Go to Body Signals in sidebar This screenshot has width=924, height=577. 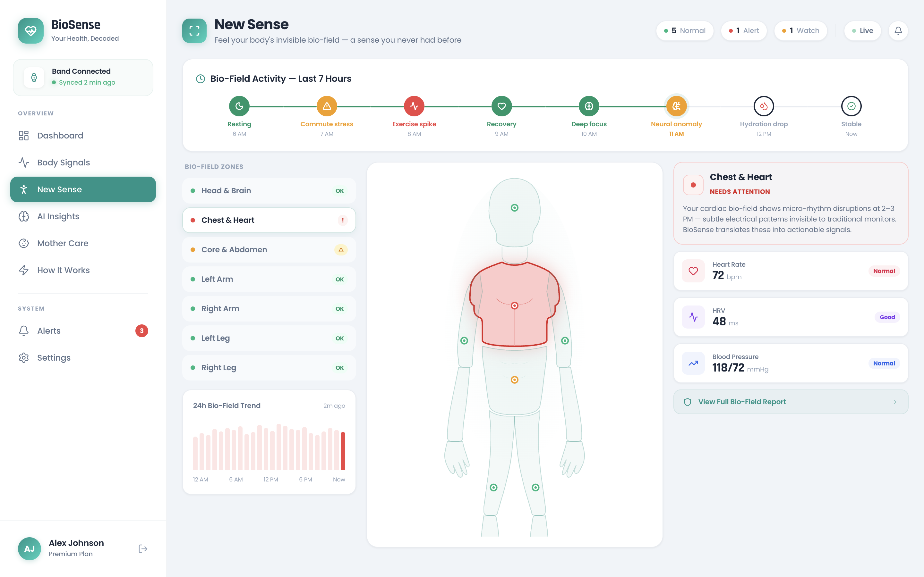[x=64, y=163]
